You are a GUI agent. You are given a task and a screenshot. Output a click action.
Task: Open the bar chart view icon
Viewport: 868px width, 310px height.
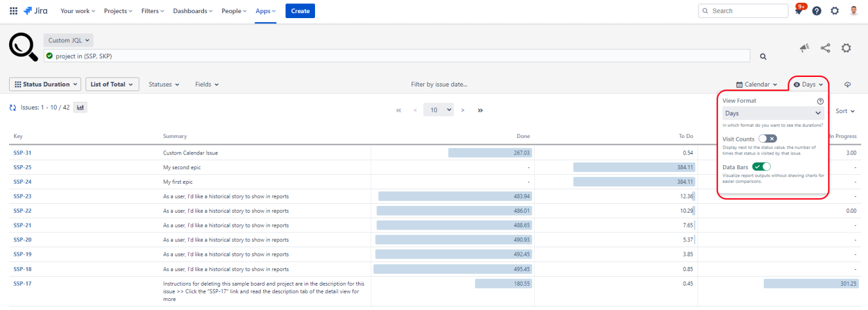80,107
